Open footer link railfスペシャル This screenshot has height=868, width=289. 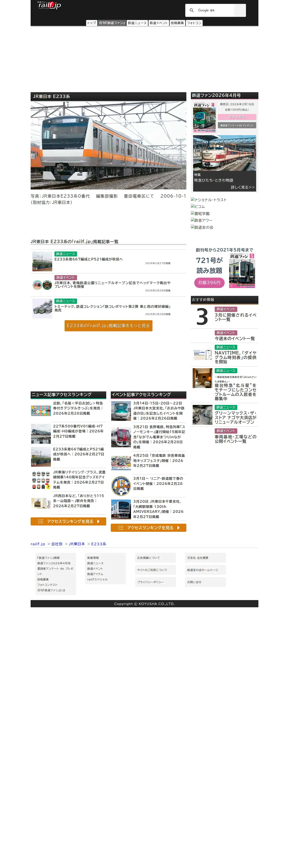[97, 579]
